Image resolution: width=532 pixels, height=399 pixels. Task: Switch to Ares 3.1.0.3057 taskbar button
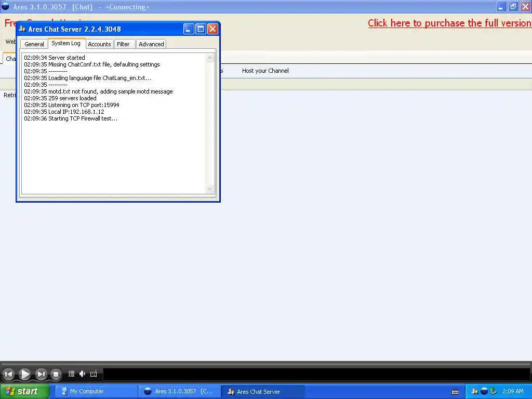[179, 392]
